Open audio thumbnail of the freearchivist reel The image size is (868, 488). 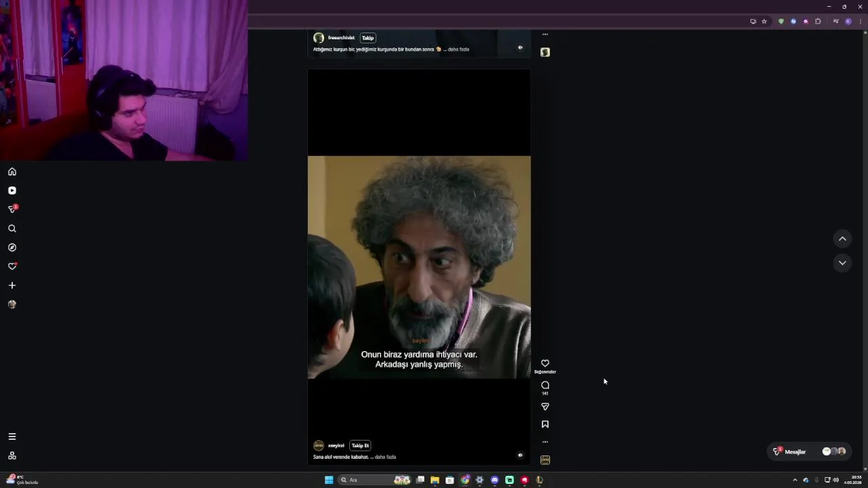tap(545, 52)
